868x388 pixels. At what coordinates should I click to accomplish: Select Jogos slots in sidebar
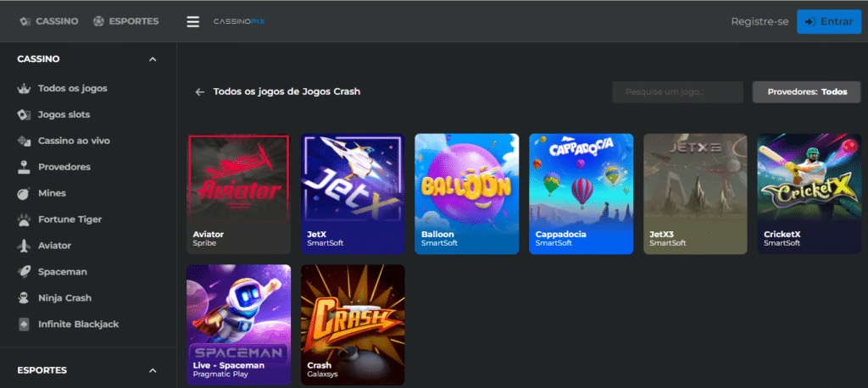(64, 114)
